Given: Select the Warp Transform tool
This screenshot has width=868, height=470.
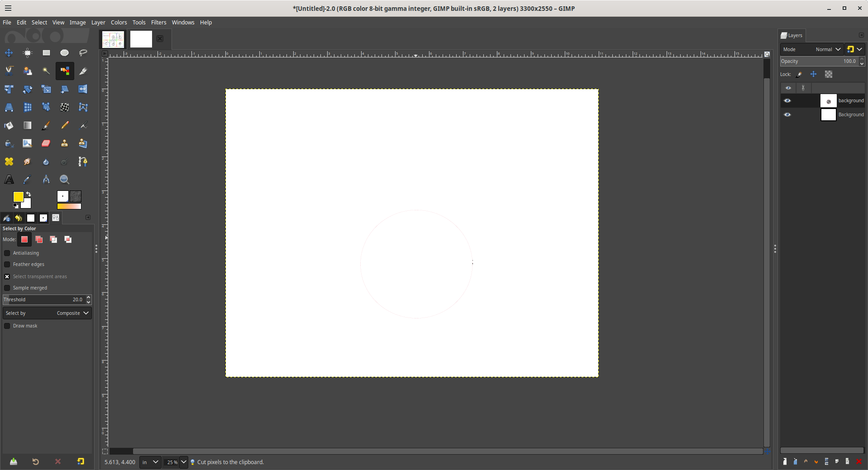Looking at the screenshot, I should [x=65, y=107].
